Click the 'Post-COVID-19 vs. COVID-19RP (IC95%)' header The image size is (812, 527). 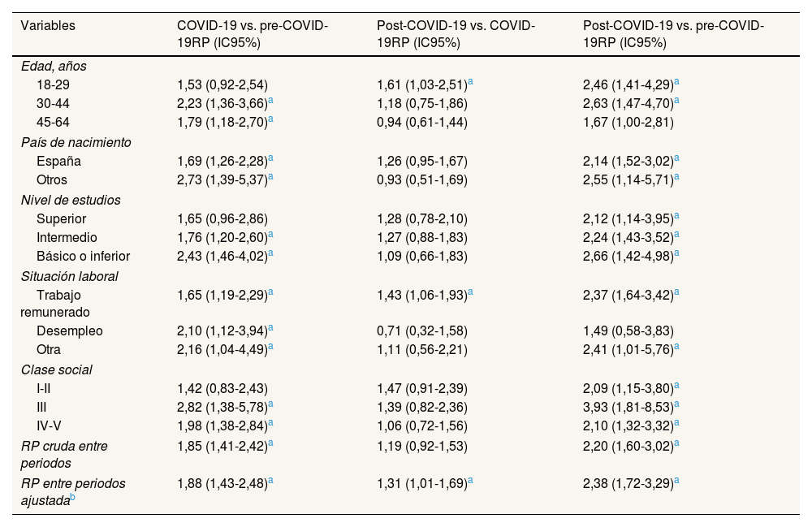point(456,35)
